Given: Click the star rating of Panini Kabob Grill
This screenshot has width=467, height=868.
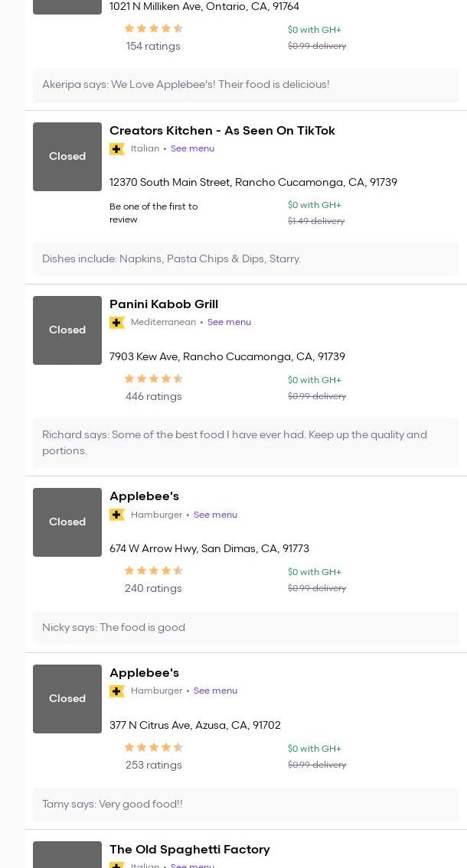Looking at the screenshot, I should click(x=154, y=379).
